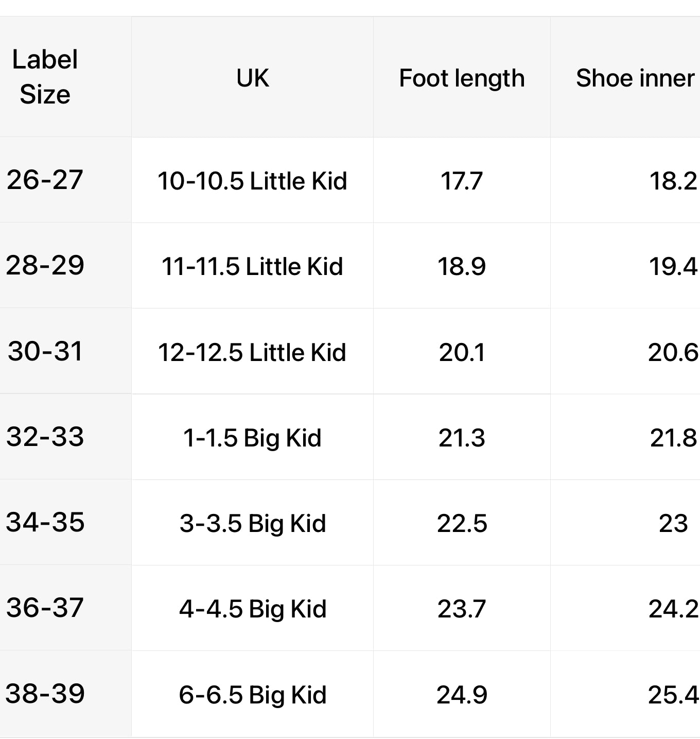Select the 26-27 label size row

click(45, 180)
